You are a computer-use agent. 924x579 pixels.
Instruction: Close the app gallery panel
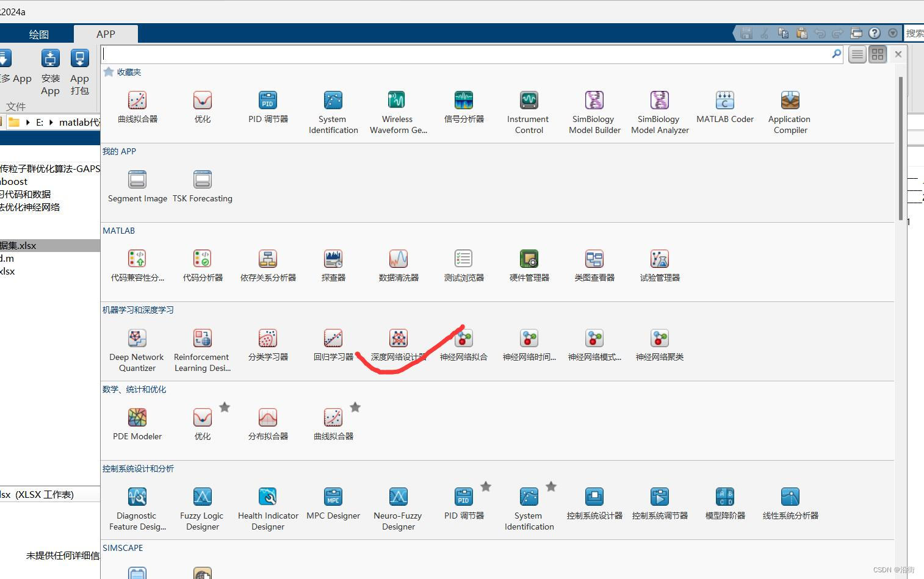(x=898, y=54)
